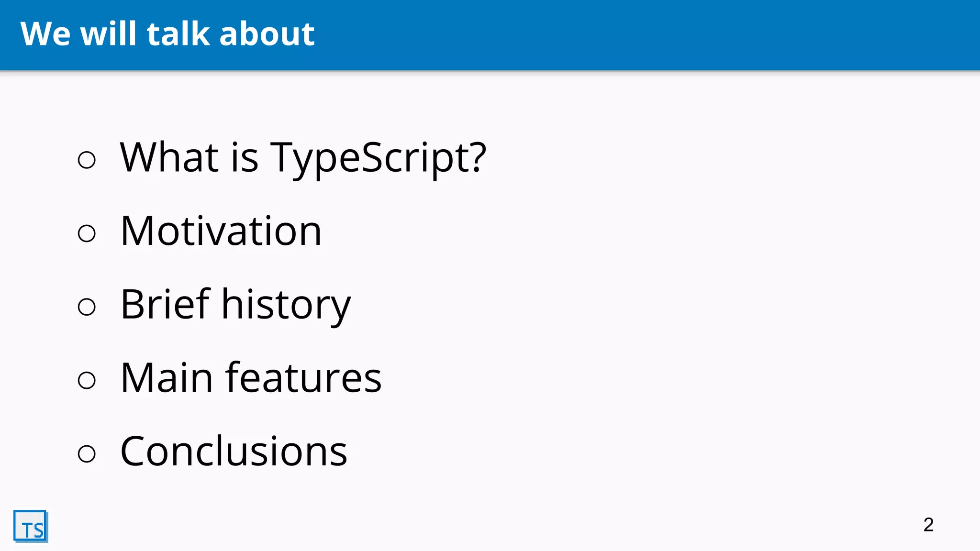Click the 'Motivation' bullet text
This screenshot has height=551, width=980.
tap(221, 231)
